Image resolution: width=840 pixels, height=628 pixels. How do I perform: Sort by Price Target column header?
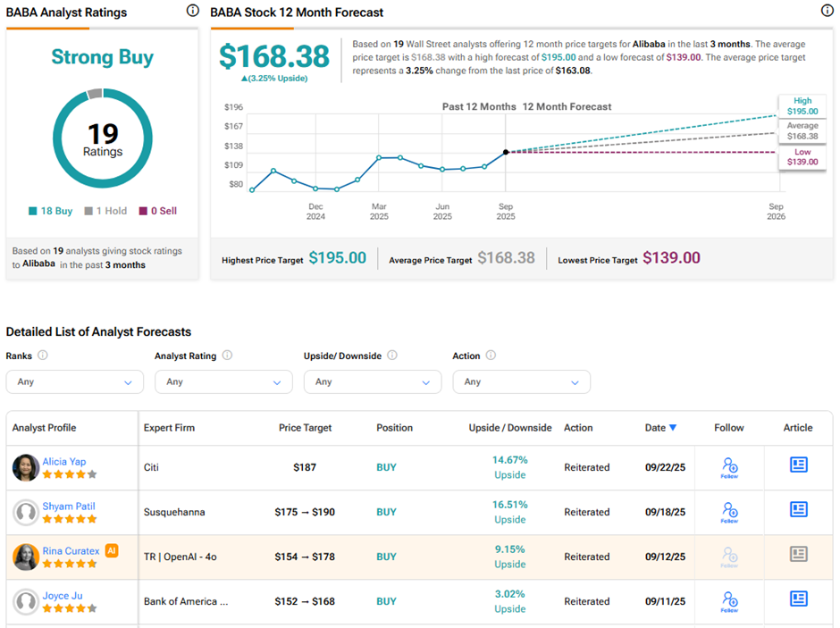305,428
